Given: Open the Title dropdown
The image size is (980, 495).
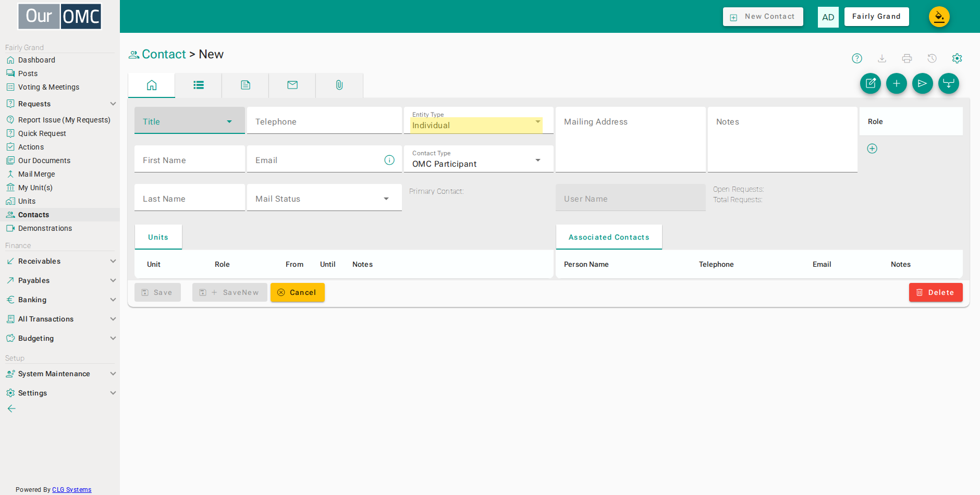Looking at the screenshot, I should click(190, 121).
